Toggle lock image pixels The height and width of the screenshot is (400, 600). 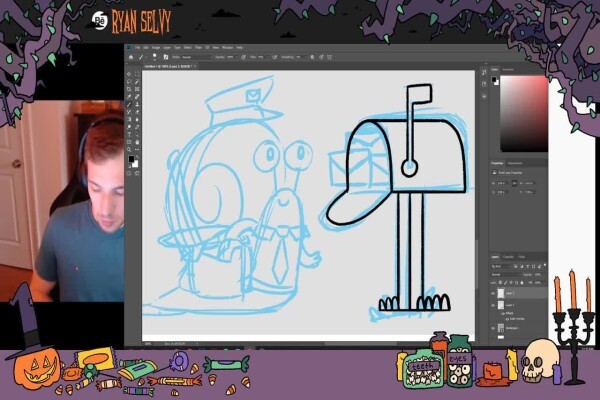pyautogui.click(x=505, y=282)
